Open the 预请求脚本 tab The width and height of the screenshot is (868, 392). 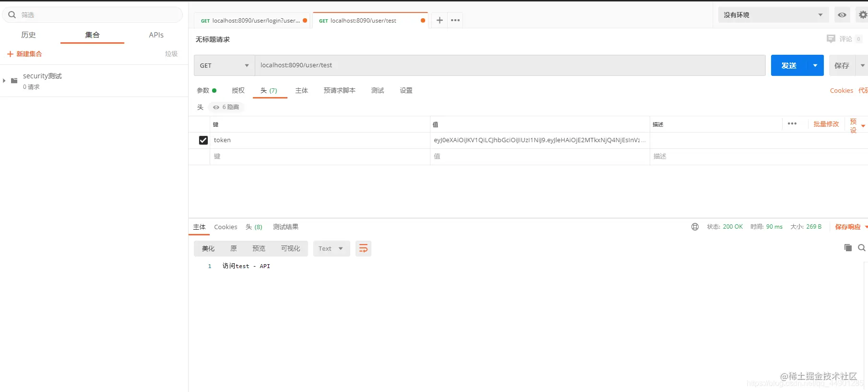point(339,90)
